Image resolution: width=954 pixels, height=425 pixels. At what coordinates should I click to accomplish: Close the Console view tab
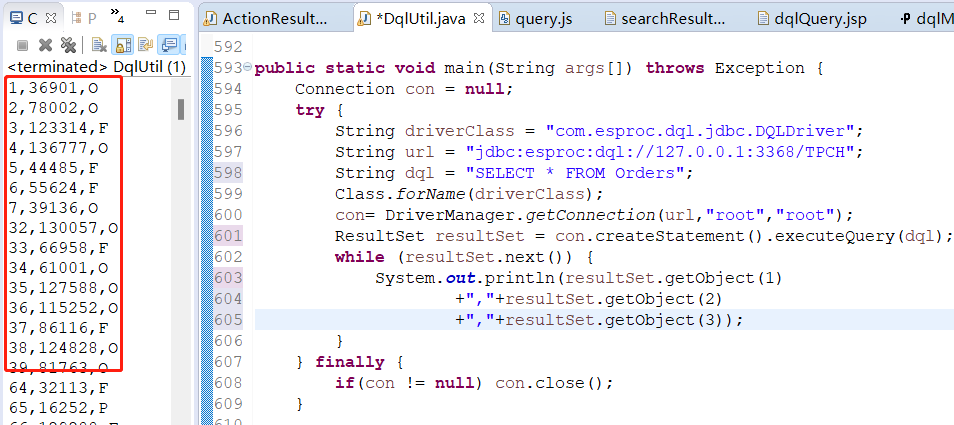click(x=51, y=18)
